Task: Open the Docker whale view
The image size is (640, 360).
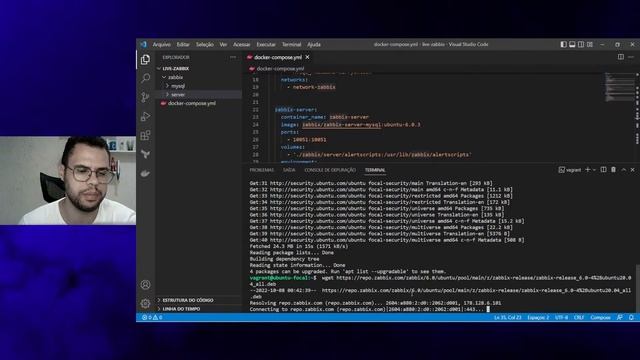Action: [x=145, y=173]
